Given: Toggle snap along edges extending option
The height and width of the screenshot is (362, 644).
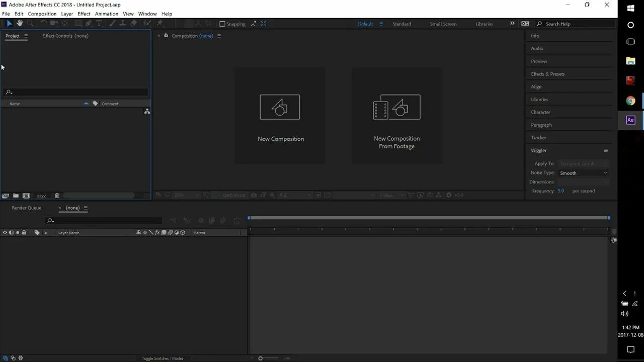Looking at the screenshot, I should point(253,24).
